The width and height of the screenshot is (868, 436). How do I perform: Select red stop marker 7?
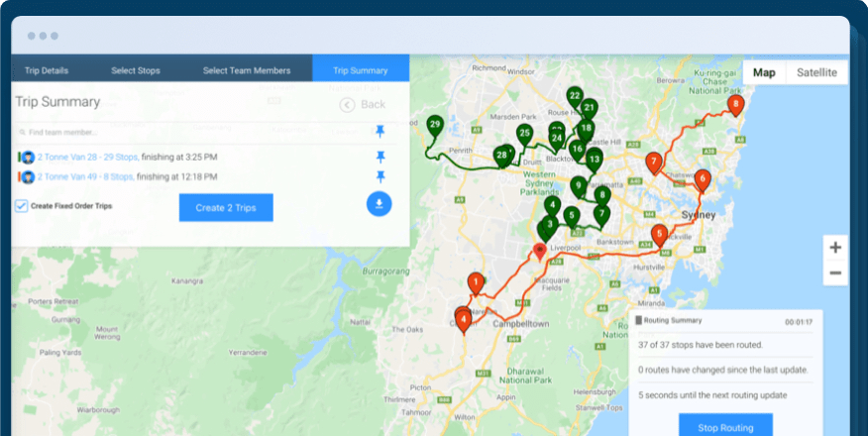(654, 164)
